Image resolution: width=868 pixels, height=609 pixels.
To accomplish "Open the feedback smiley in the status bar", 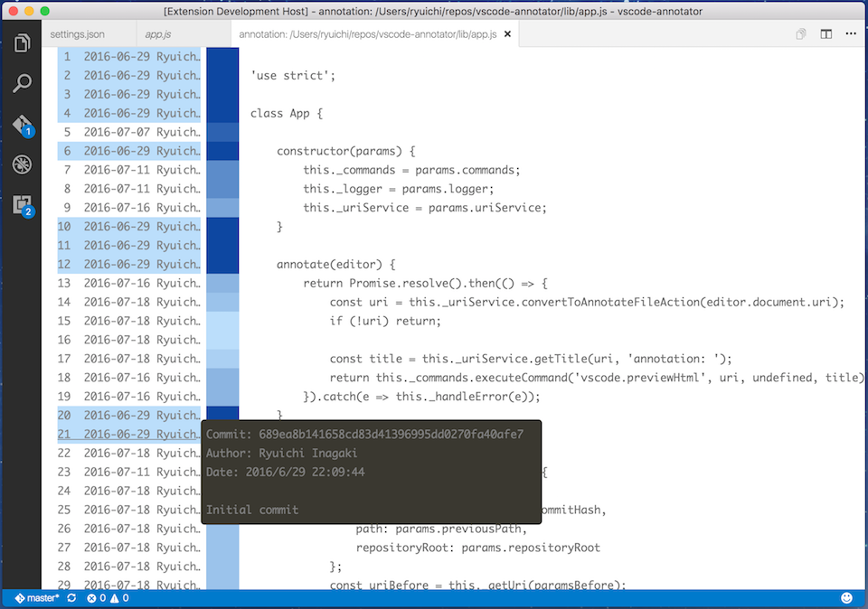I will [x=846, y=597].
